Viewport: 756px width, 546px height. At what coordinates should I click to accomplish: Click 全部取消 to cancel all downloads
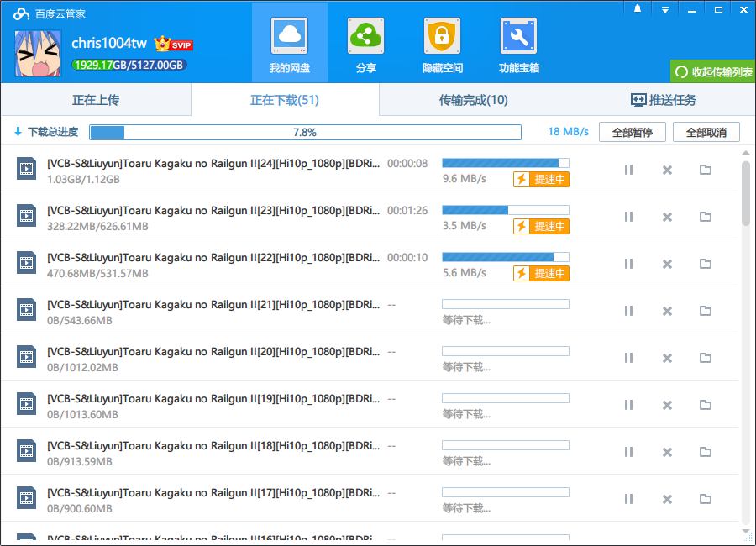(706, 132)
